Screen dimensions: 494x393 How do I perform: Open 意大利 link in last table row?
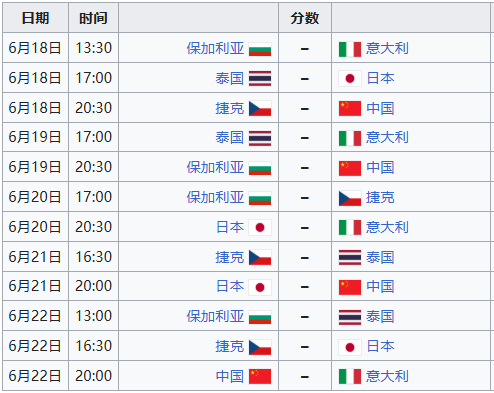pyautogui.click(x=387, y=376)
